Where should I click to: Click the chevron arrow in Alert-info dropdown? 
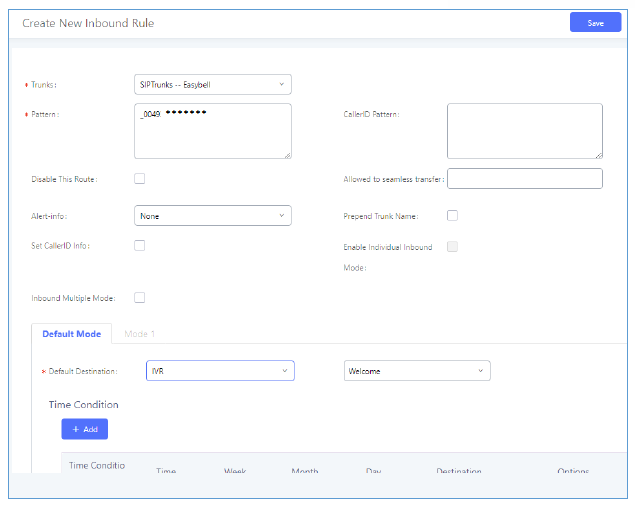281,216
